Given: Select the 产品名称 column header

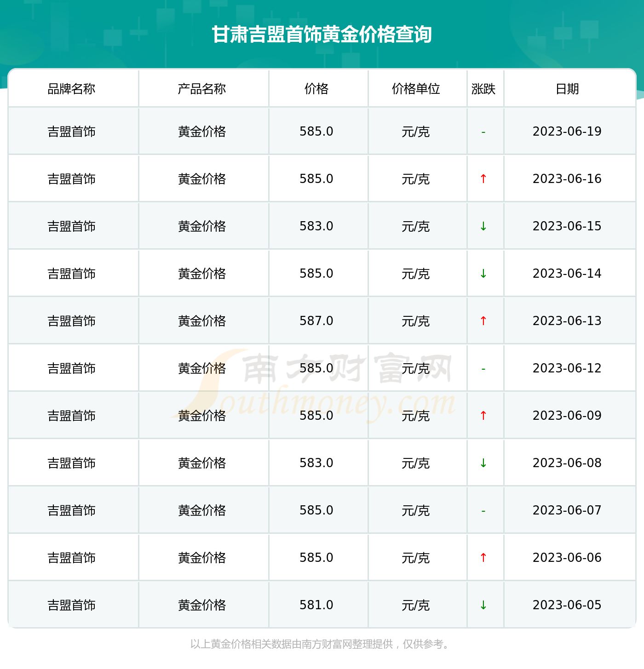Looking at the screenshot, I should pyautogui.click(x=202, y=89).
